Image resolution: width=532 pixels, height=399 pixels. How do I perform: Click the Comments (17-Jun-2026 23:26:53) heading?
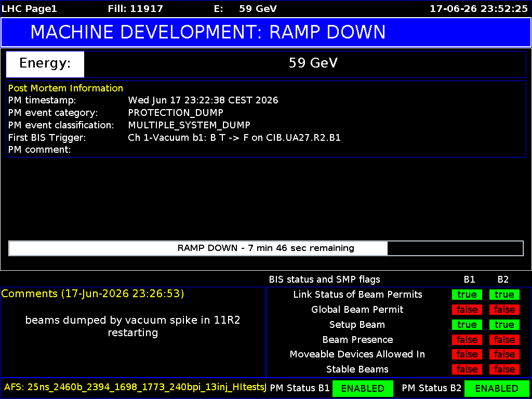92,294
